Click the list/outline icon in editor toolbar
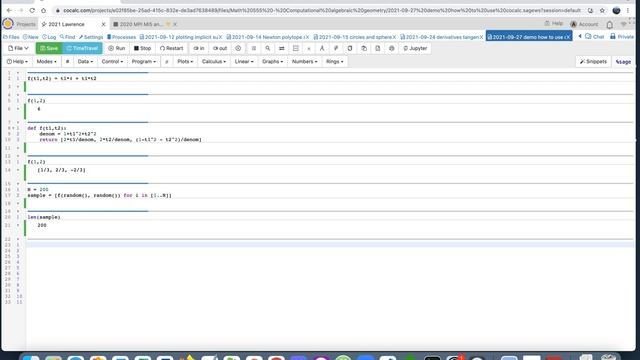 coord(254,48)
